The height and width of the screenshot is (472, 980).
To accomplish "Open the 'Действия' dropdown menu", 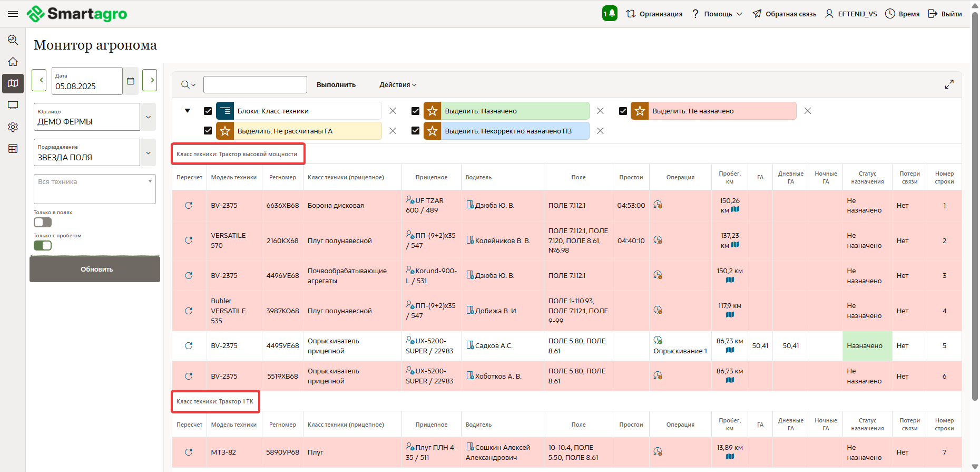I will (398, 85).
